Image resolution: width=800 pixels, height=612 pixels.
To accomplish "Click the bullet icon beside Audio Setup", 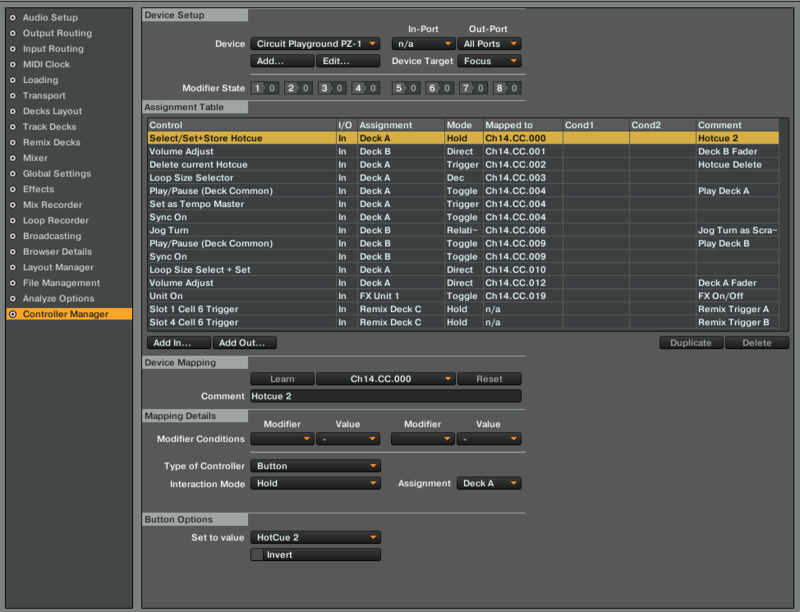I will (13, 18).
